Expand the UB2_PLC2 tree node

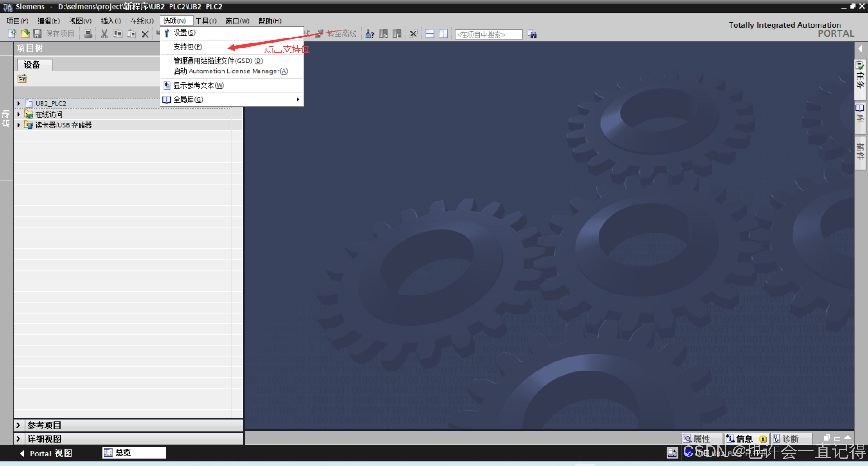(19, 104)
